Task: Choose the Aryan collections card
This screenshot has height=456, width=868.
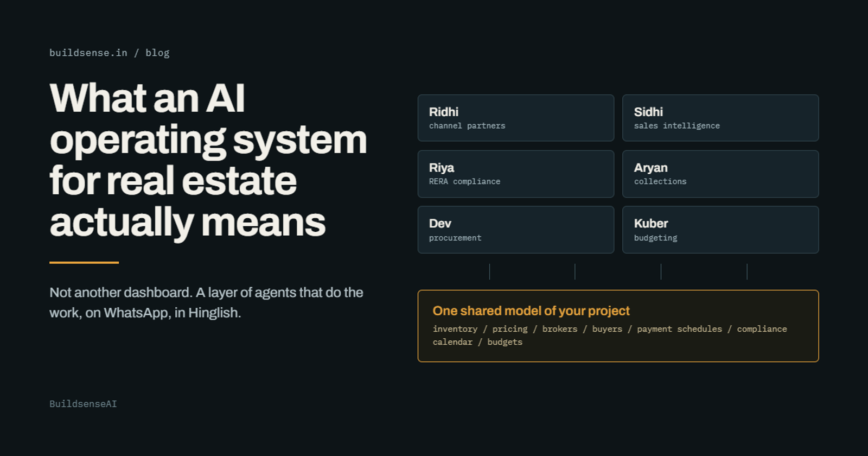Action: [x=720, y=174]
